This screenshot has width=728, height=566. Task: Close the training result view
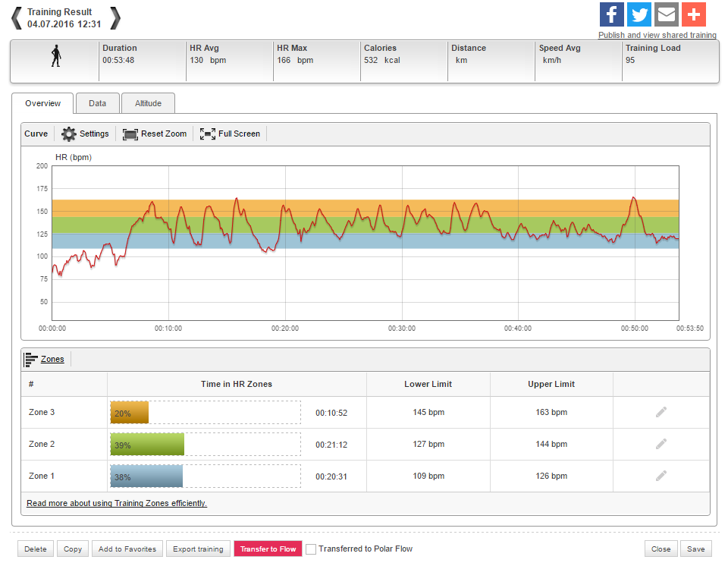[x=661, y=549]
